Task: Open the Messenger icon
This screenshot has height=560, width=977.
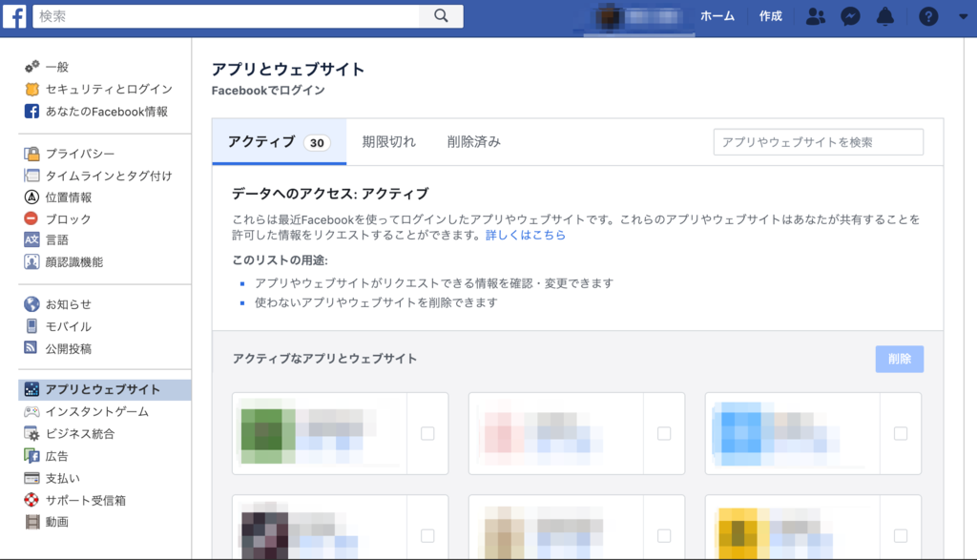Action: (850, 16)
